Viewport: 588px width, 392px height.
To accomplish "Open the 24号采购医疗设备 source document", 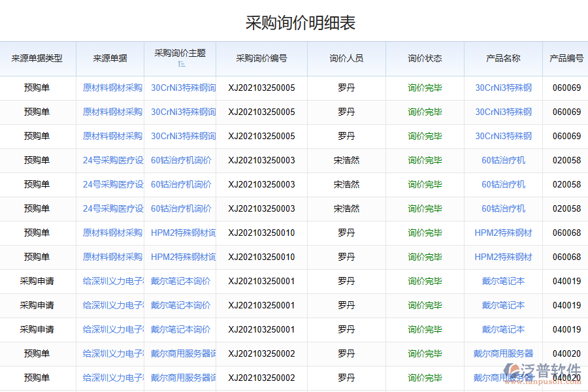I will click(112, 160).
